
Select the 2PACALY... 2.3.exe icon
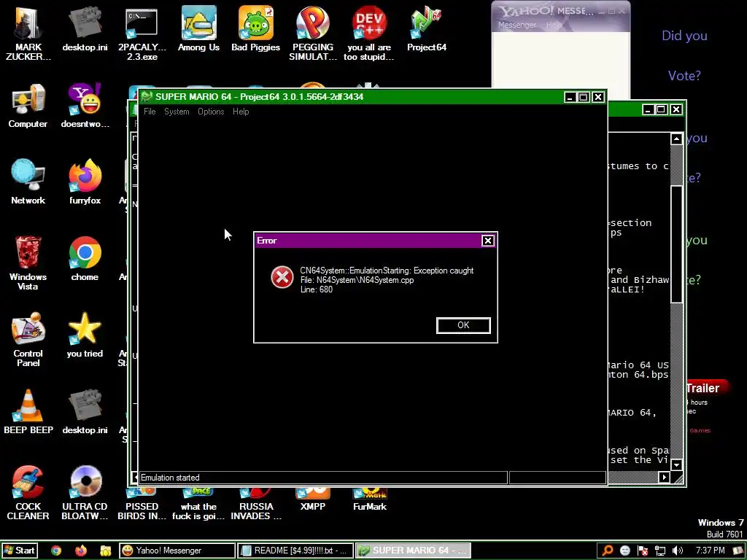point(142,34)
